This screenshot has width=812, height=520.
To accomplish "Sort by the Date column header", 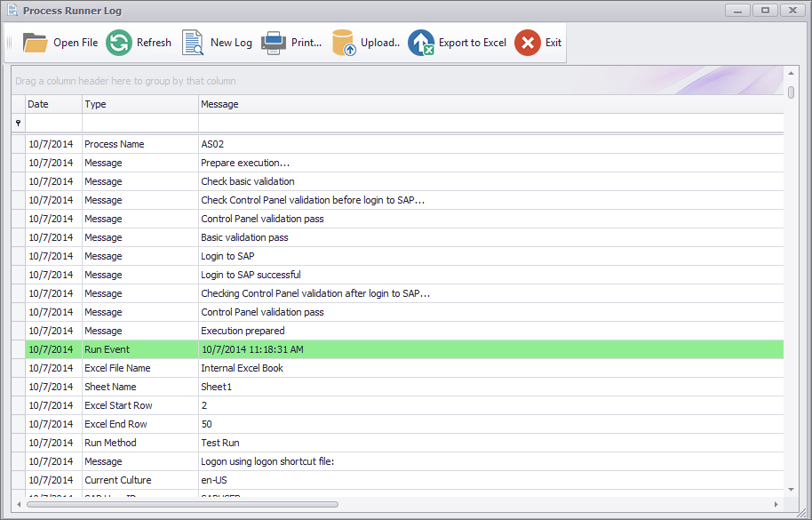I will [53, 104].
